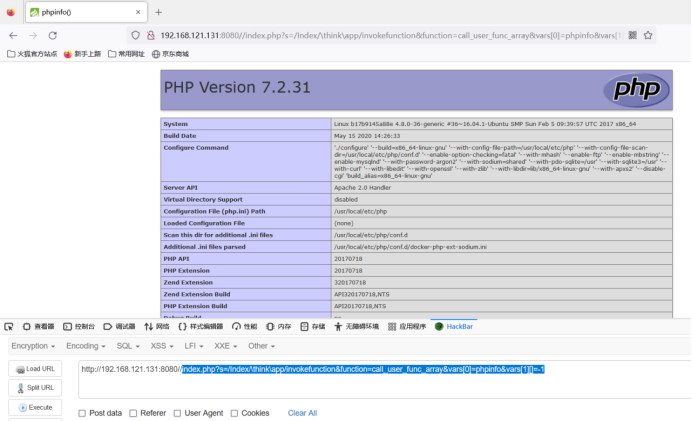Click the Clear All link
The height and width of the screenshot is (421, 692).
[302, 413]
